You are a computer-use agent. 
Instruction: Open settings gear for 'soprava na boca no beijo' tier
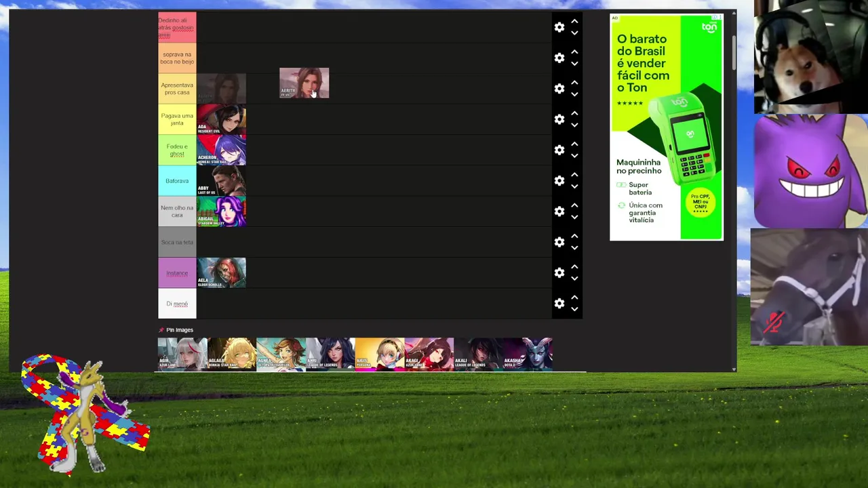coord(559,58)
